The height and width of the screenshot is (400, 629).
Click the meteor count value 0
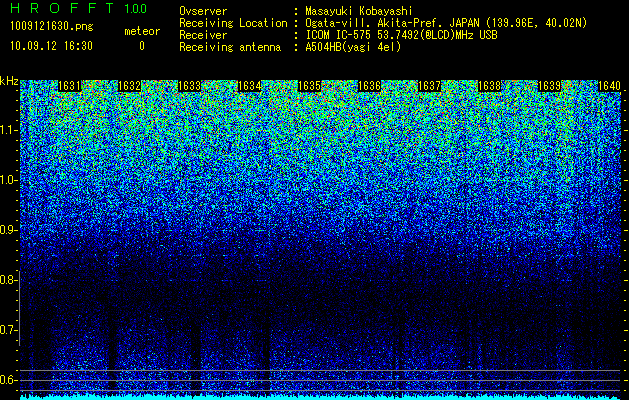(142, 46)
